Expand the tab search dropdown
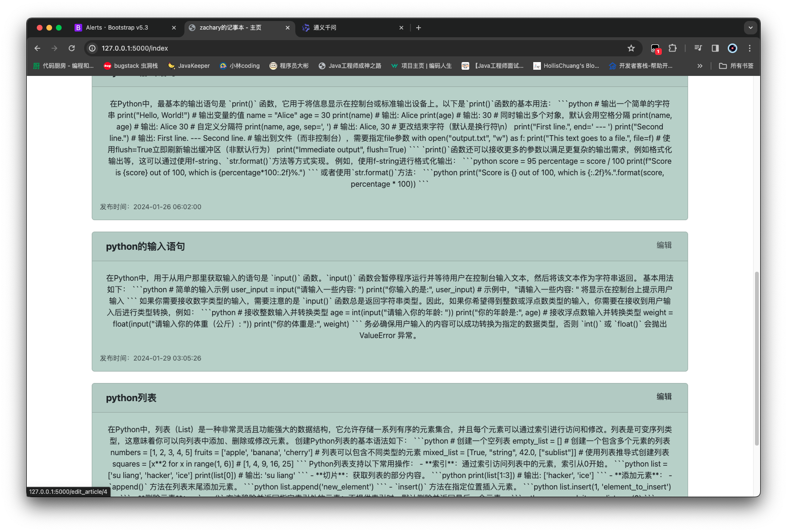Image resolution: width=787 pixels, height=532 pixels. (x=751, y=28)
